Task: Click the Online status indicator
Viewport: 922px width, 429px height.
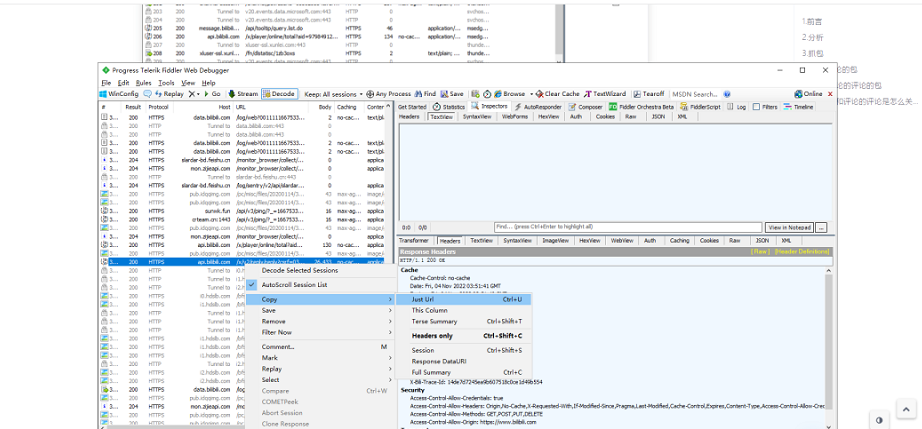Action: tap(809, 94)
